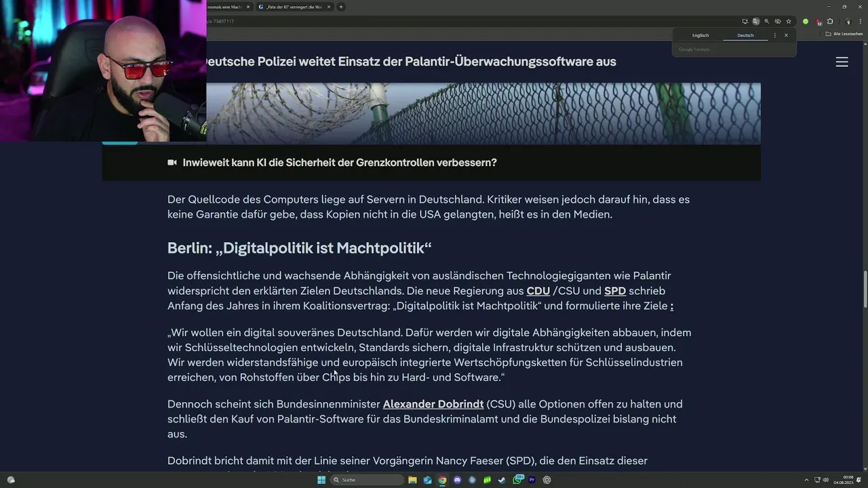Open the blue round app icon in taskbar
The image size is (868, 488).
tap(472, 480)
